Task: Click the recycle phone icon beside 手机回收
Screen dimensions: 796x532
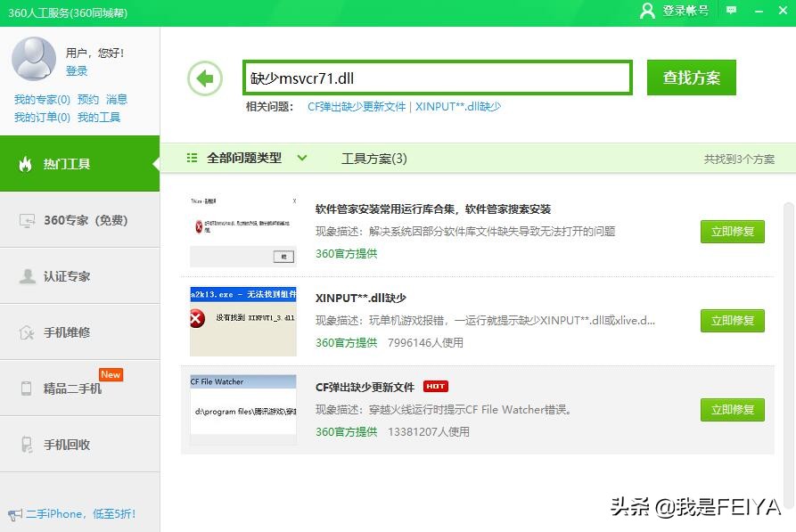Action: tap(27, 445)
